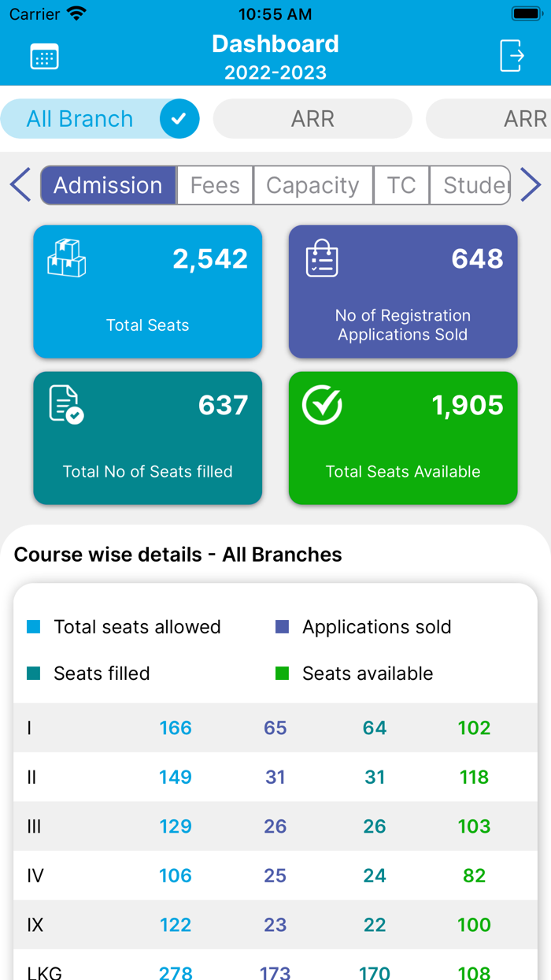
Task: Open the Total Seats Available card
Action: pyautogui.click(x=403, y=438)
